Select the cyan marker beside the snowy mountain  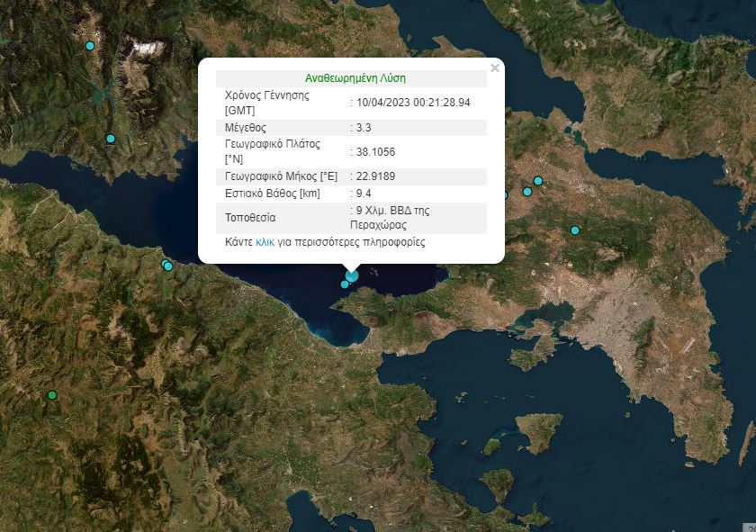pos(89,46)
